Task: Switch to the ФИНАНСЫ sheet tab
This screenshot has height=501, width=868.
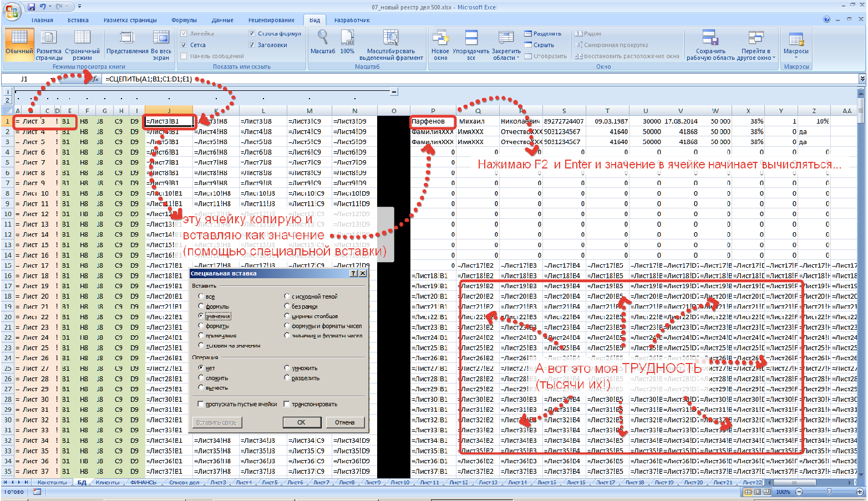Action: (x=143, y=483)
